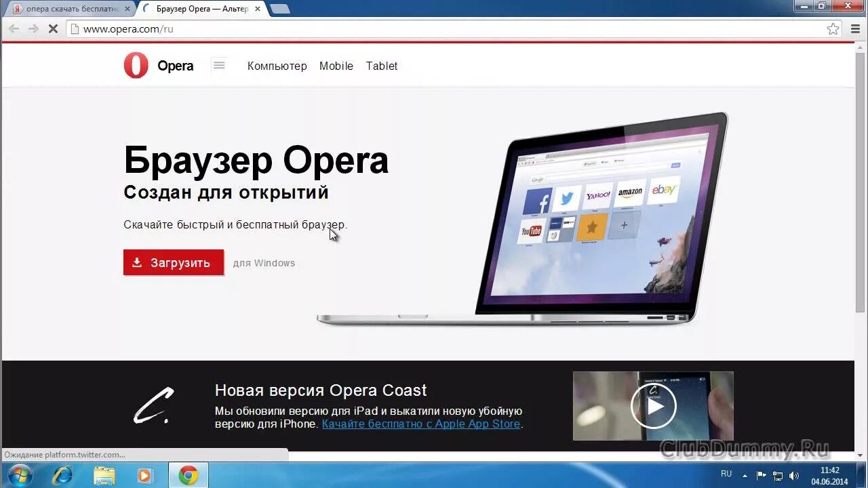This screenshot has height=488, width=868.
Task: Click the для Windows label
Action: click(264, 263)
